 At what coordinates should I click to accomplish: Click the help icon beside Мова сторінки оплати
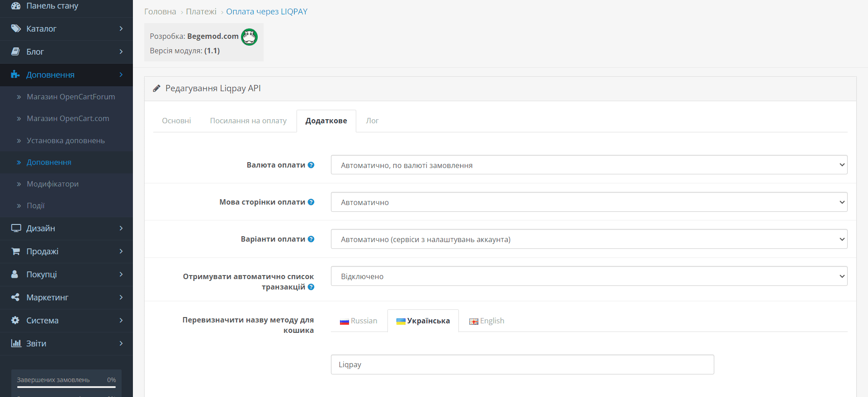311,202
